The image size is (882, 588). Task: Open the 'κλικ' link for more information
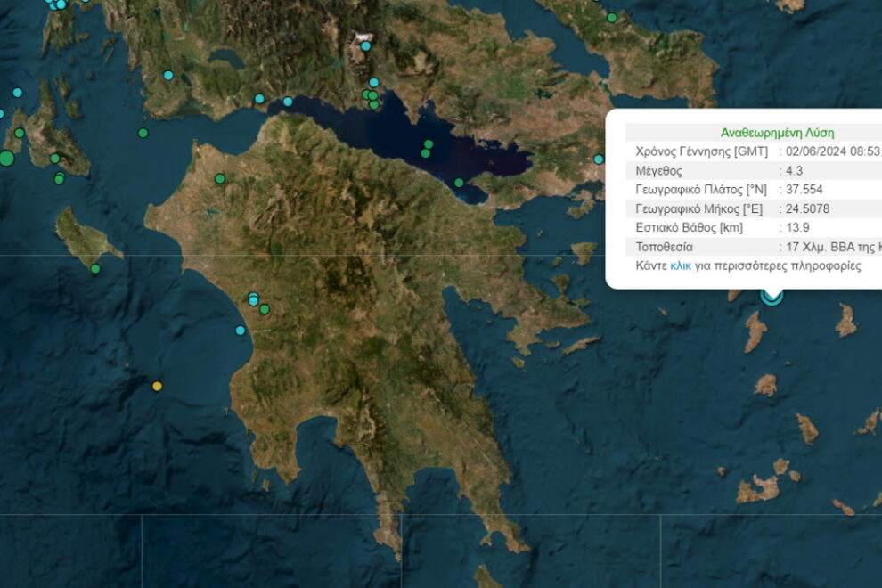680,265
